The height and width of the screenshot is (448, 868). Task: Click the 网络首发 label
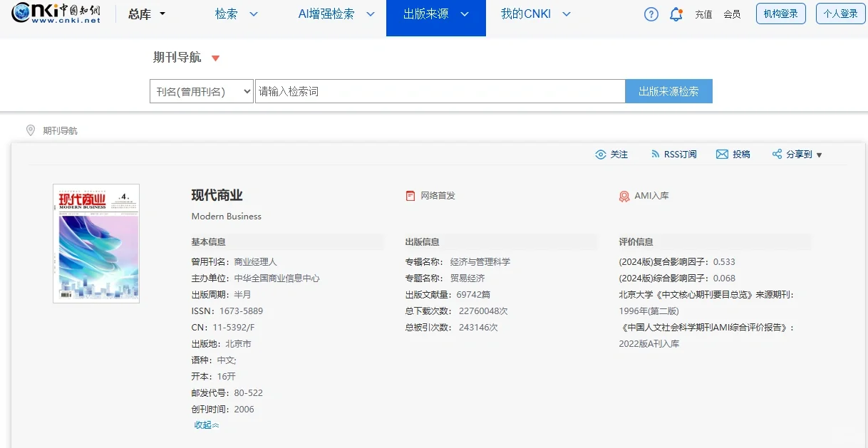click(438, 196)
